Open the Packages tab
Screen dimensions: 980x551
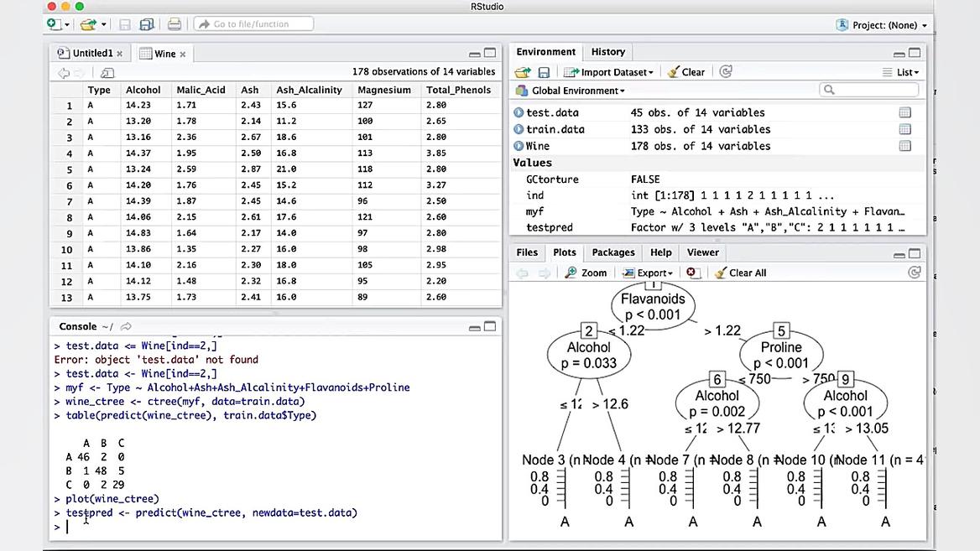click(x=613, y=252)
